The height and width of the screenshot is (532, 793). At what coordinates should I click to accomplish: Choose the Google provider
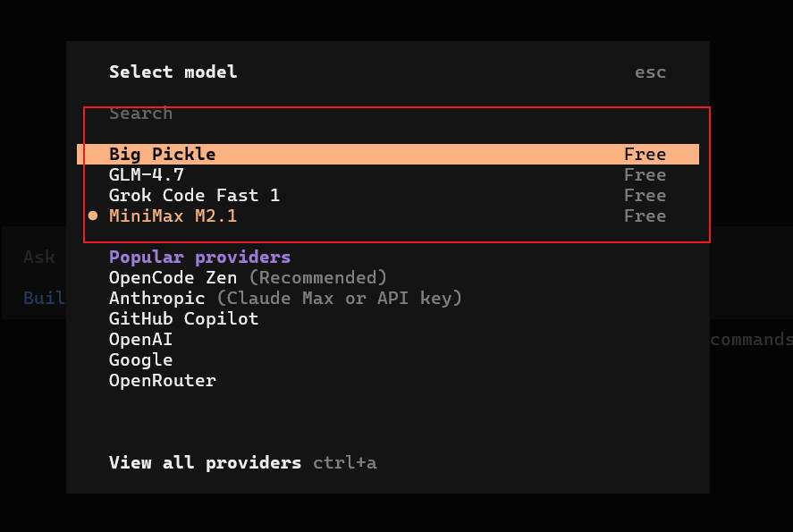tap(140, 359)
